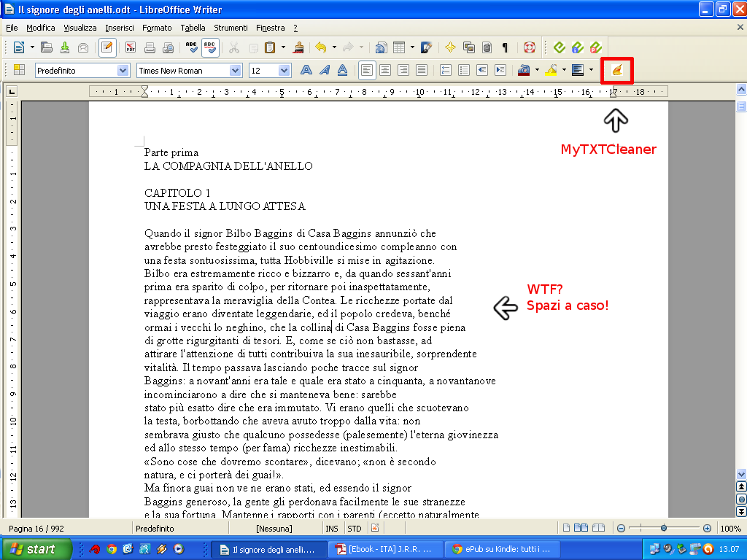Enable center paragraph alignment

[x=384, y=71]
